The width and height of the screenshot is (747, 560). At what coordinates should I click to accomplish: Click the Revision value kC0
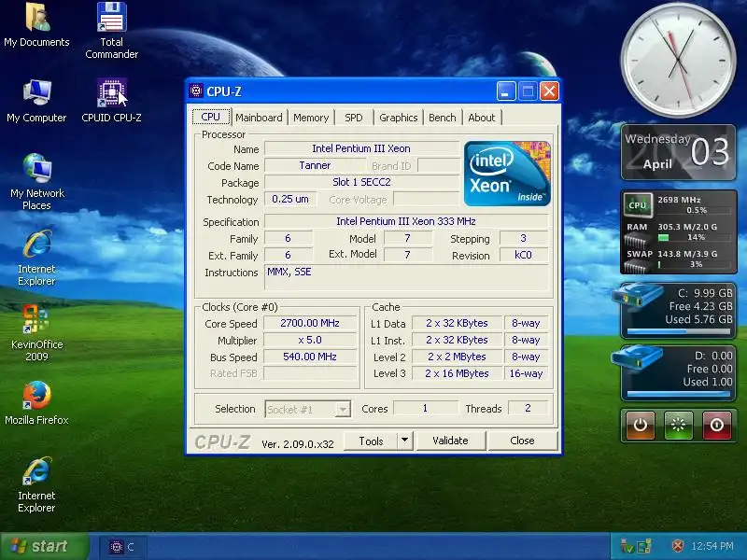click(523, 255)
